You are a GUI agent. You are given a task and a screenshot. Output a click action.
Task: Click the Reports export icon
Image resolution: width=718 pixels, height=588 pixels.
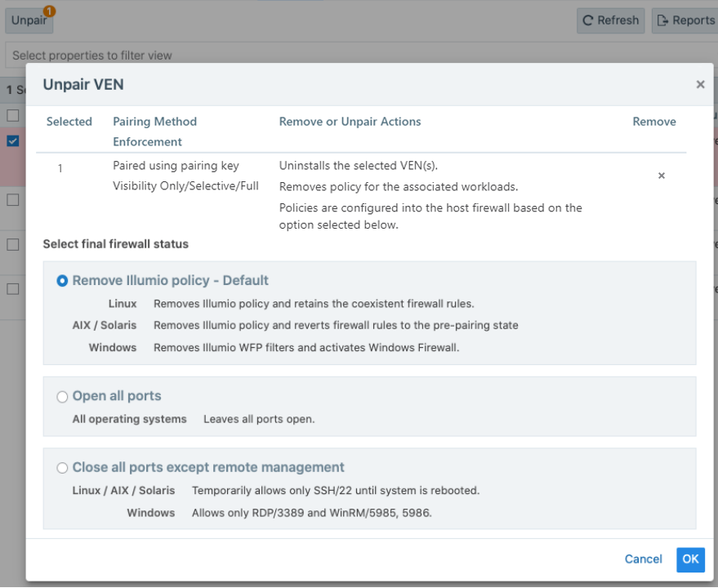click(662, 20)
